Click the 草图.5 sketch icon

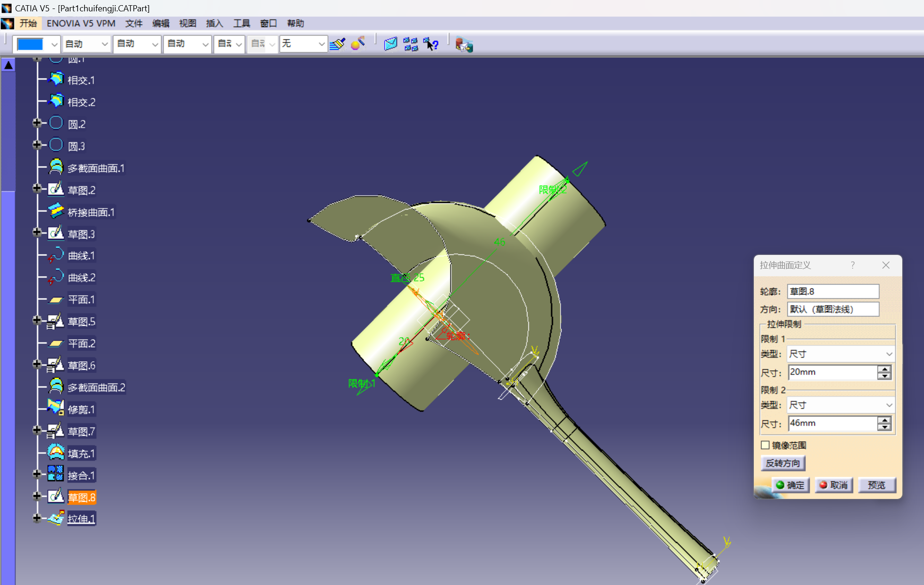click(x=55, y=321)
